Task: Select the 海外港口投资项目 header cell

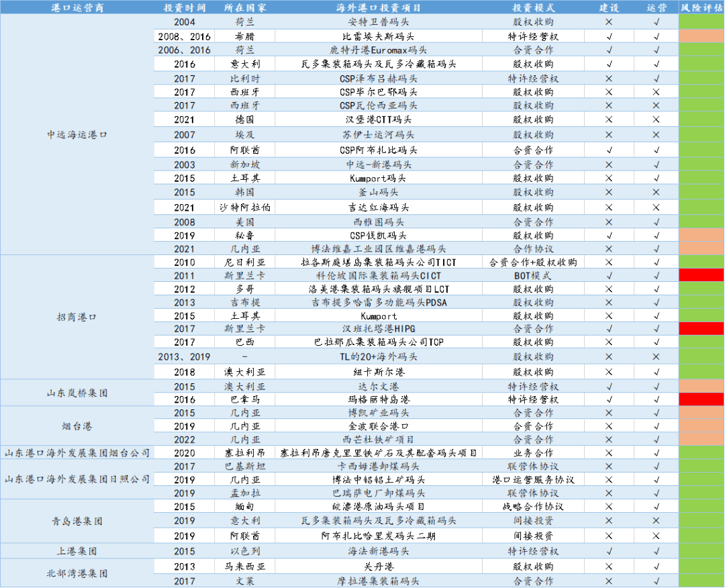Action: 379,7
